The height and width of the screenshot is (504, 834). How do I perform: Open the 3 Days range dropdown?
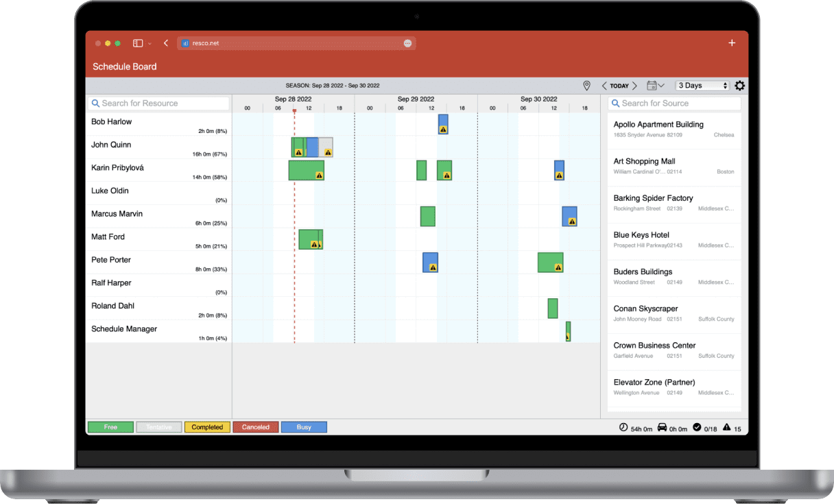703,86
